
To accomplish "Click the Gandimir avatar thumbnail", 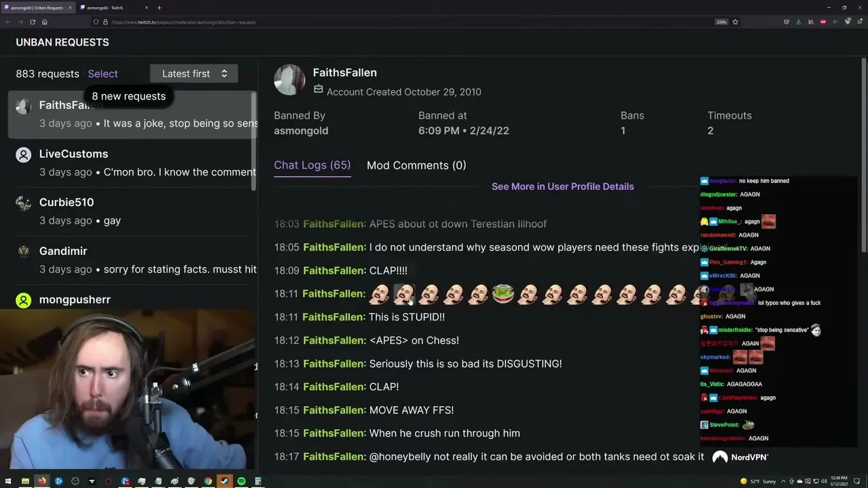I will [24, 251].
